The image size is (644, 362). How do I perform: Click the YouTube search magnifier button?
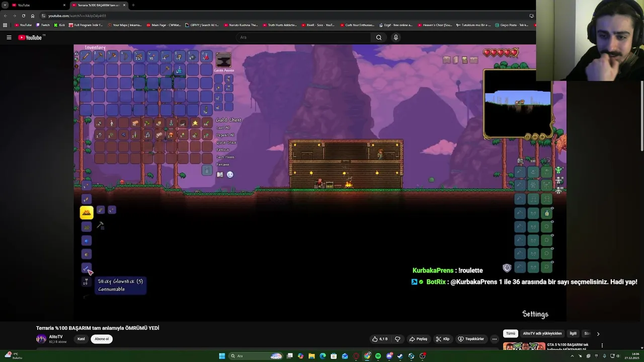coord(379,37)
